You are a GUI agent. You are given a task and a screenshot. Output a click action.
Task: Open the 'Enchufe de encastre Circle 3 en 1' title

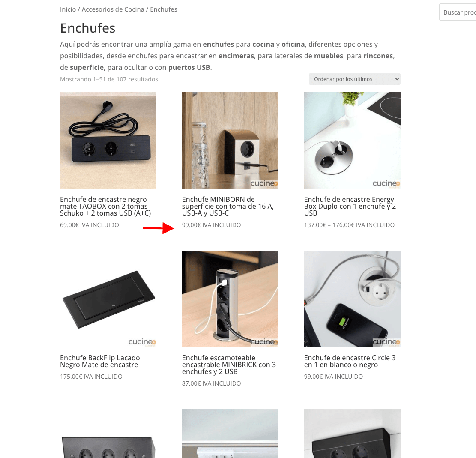(350, 361)
